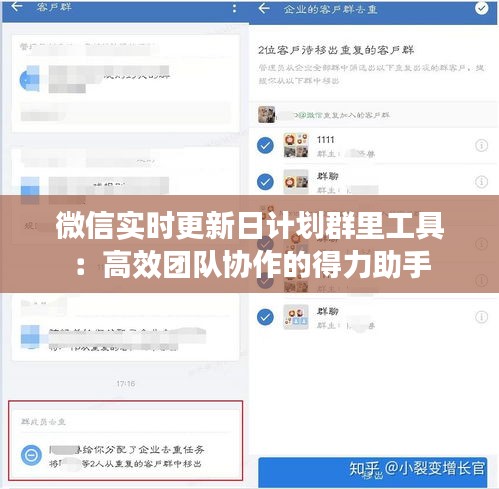Open the customer avatar beside 重复加入的客户群
The image size is (499, 489).
coord(266,115)
